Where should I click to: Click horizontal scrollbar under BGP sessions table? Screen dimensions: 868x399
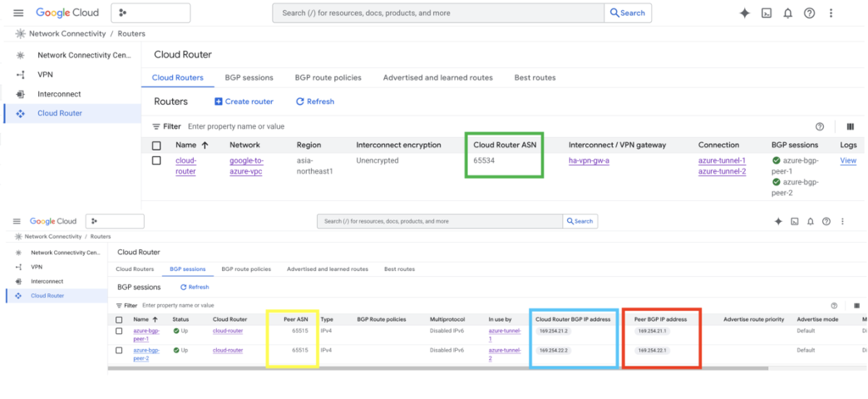pos(438,368)
